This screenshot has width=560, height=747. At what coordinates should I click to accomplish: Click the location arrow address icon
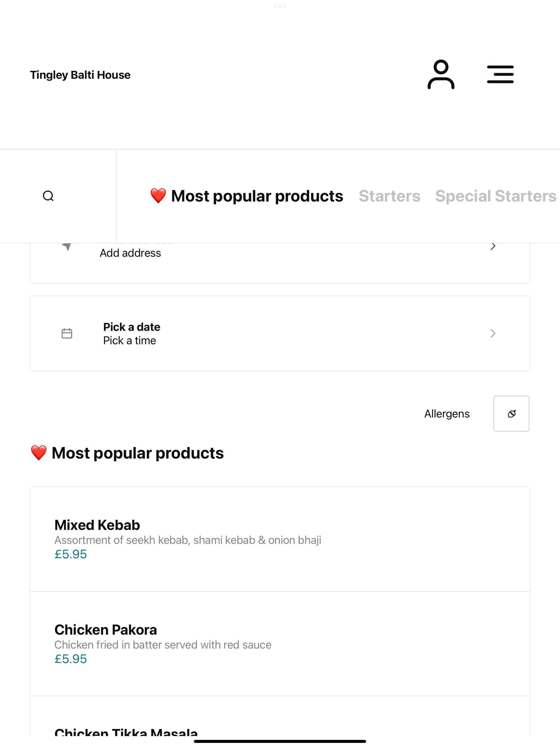click(x=67, y=246)
